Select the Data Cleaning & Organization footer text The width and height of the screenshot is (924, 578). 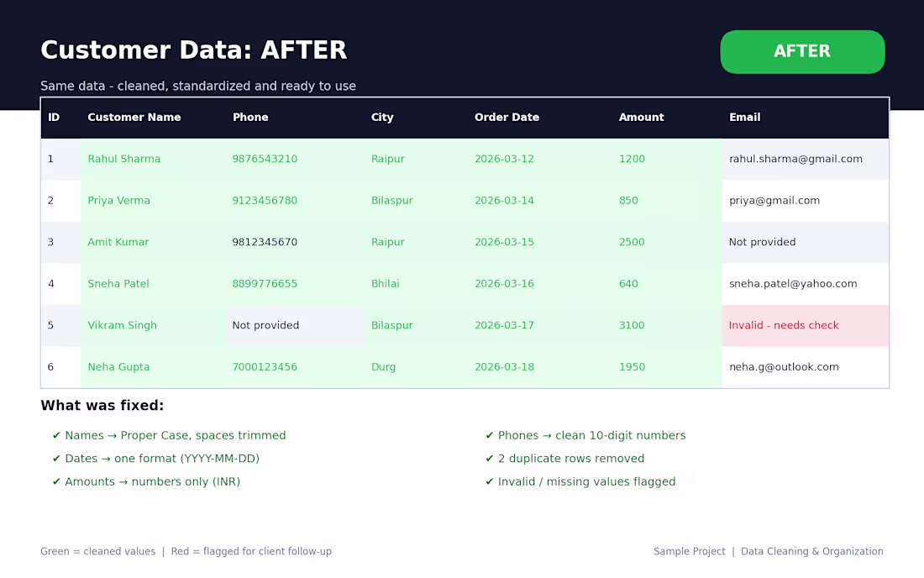[812, 551]
